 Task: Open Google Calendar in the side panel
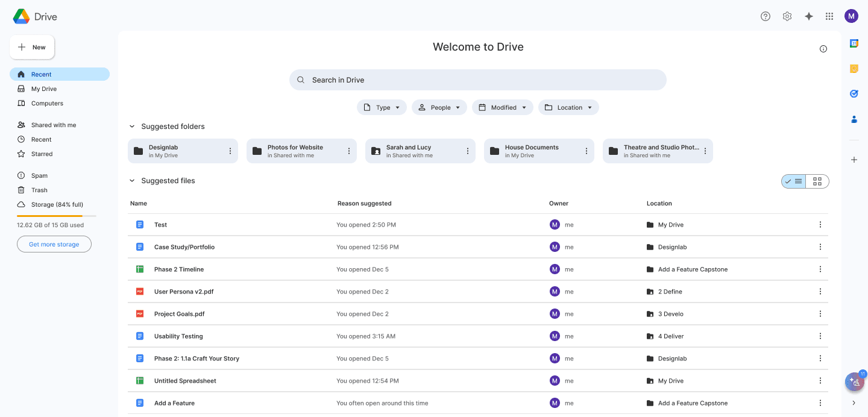pos(854,43)
